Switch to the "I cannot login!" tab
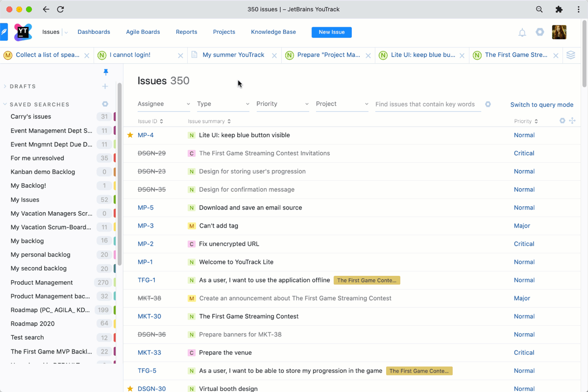 tap(130, 55)
